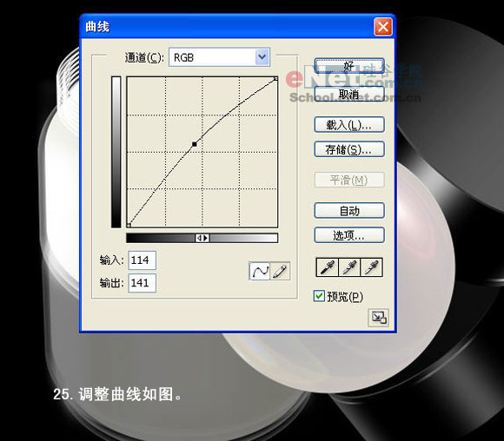504x441 pixels.
Task: Click the 输出 value field
Action: [142, 283]
